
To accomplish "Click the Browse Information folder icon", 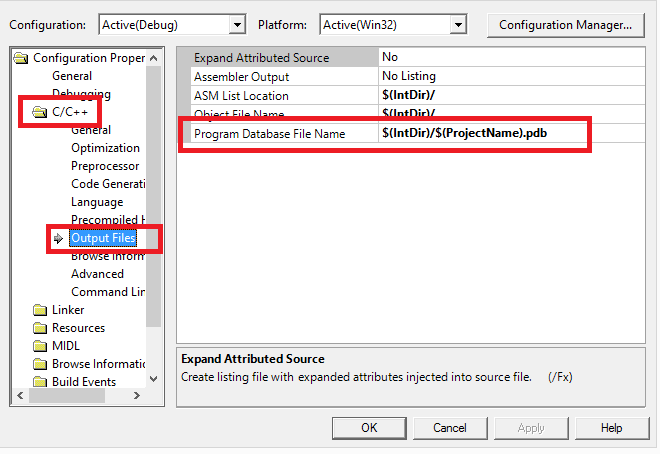I will click(x=40, y=364).
